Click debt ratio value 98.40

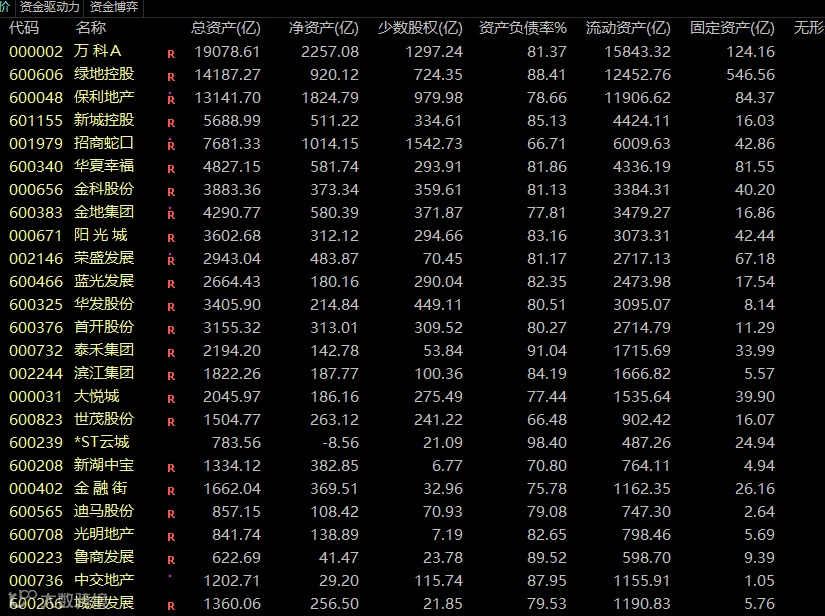click(547, 443)
